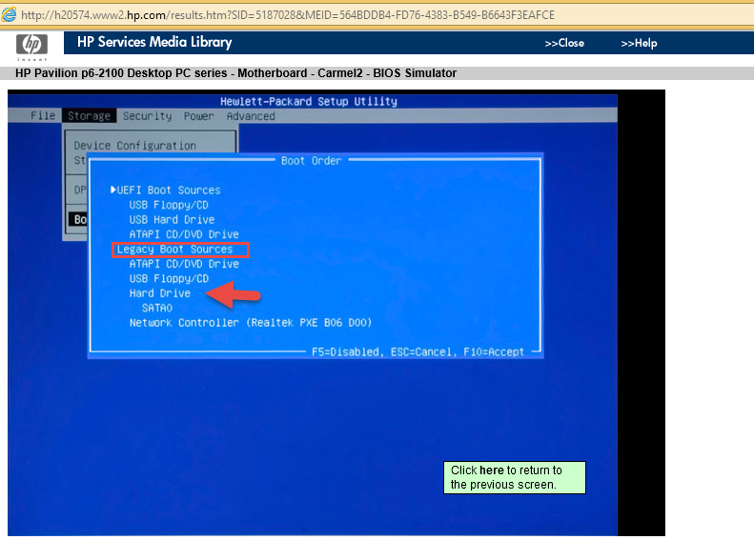Open the Advanced menu
The height and width of the screenshot is (560, 754).
coord(251,116)
